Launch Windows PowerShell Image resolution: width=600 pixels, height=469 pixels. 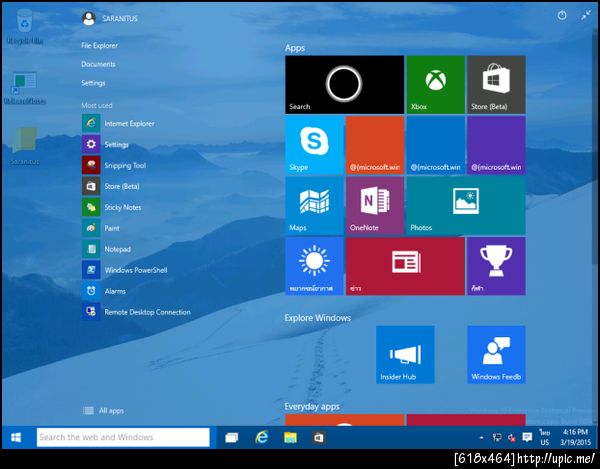click(125, 270)
